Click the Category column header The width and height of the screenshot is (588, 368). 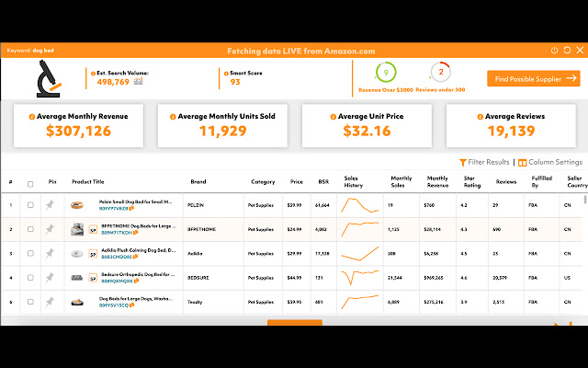pyautogui.click(x=263, y=182)
